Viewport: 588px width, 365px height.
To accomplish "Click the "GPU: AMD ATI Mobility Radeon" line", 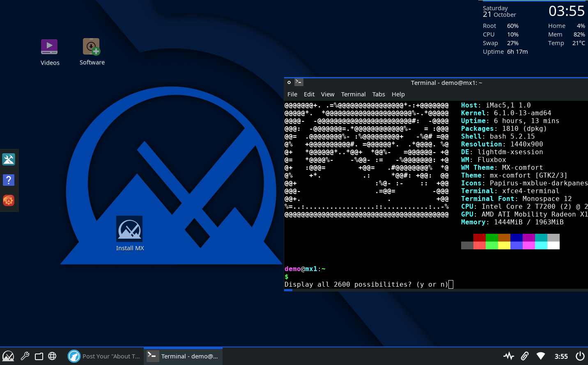I will point(524,214).
